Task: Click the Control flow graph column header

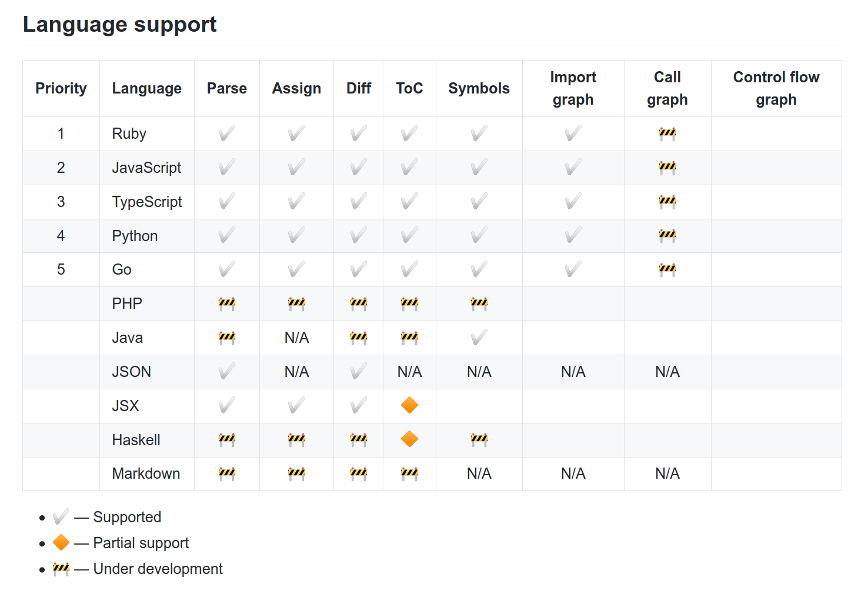Action: 776,88
